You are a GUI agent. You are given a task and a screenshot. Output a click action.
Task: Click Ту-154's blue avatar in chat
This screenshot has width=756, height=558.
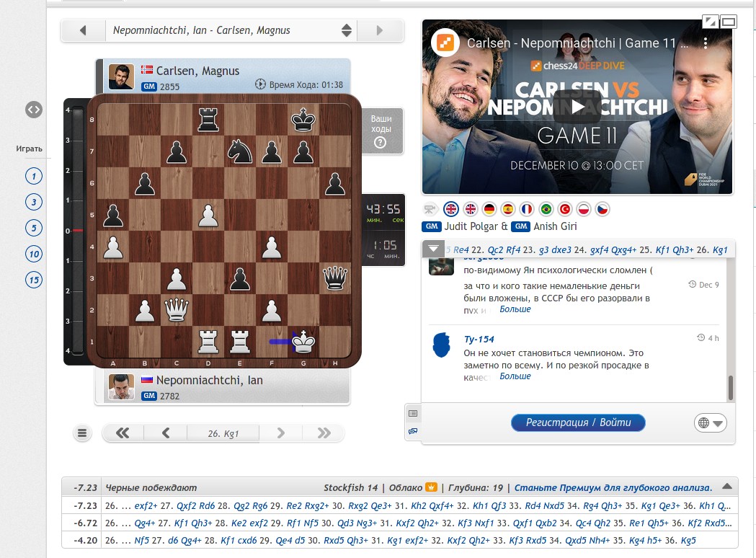click(x=441, y=345)
